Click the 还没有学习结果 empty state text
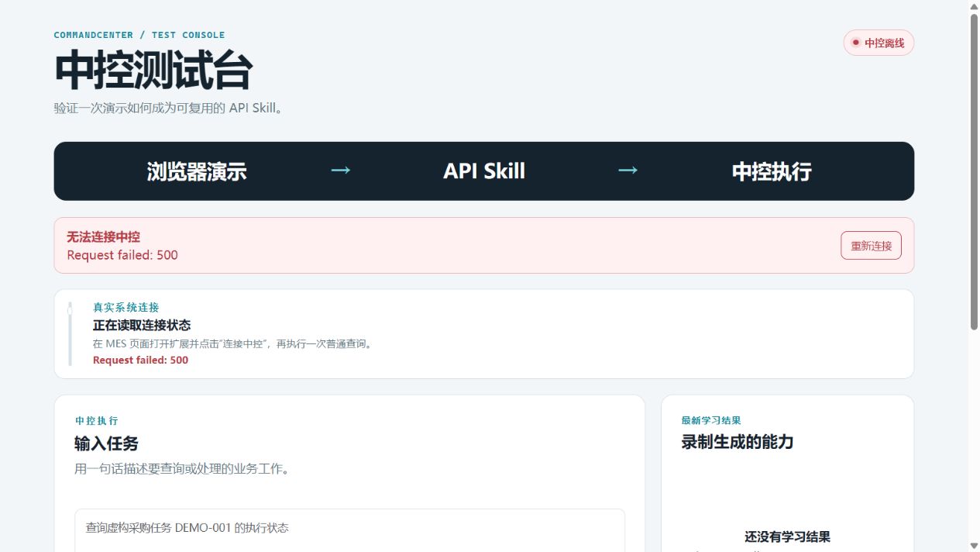Screen dimensions: 980x552 (x=787, y=536)
